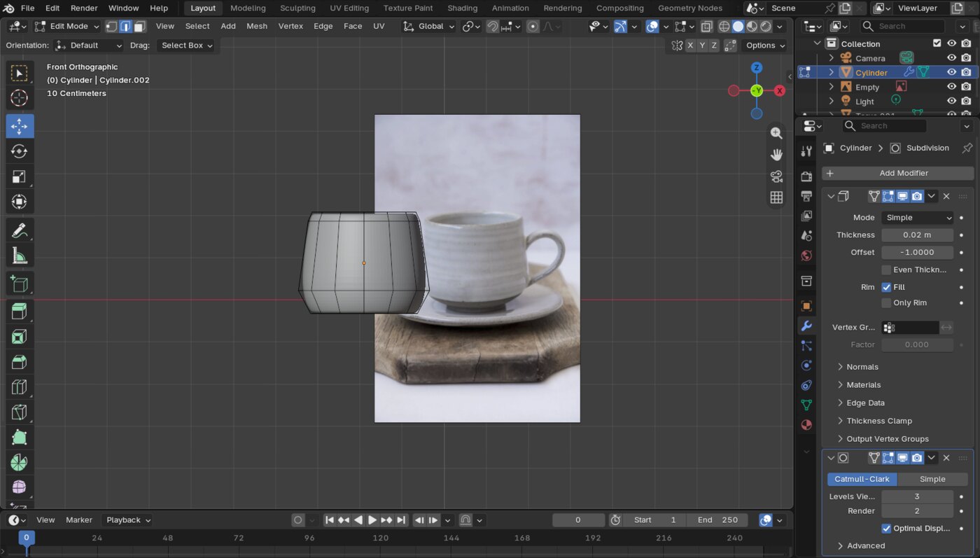The image size is (980, 558).
Task: Open the Edit Mode dropdown
Action: (x=66, y=26)
